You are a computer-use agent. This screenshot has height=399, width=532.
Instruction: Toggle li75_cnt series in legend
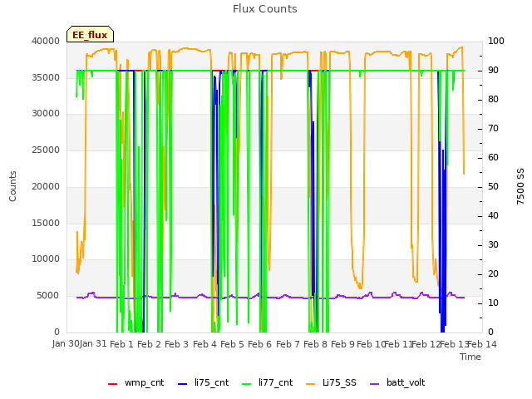coord(203,382)
